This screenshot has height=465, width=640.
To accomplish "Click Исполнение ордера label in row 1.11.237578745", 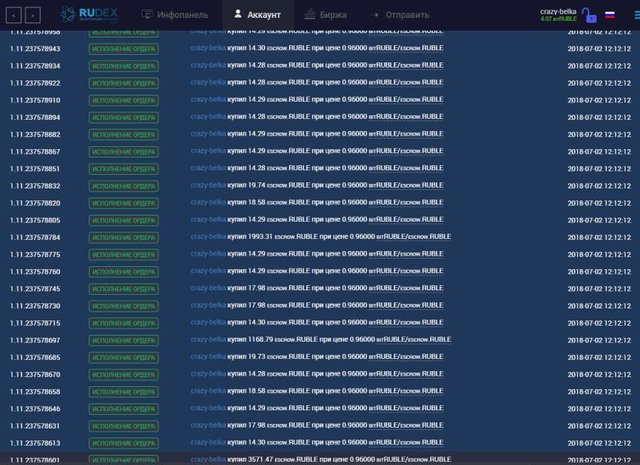I will (x=124, y=289).
